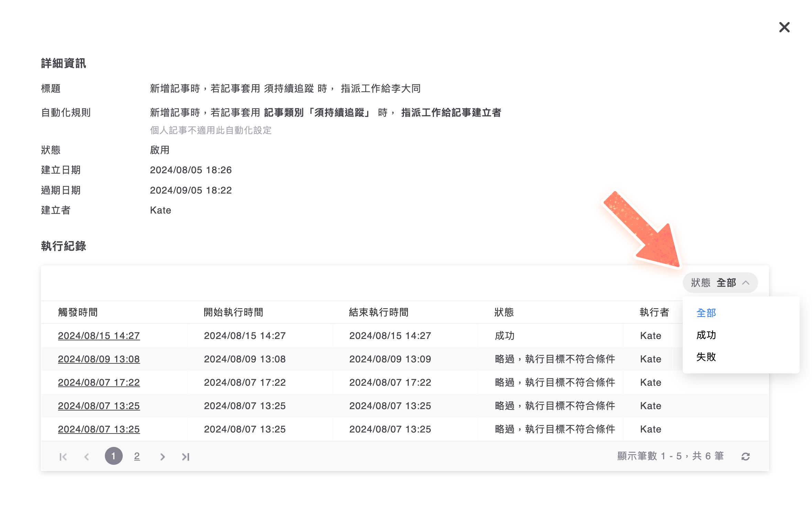The image size is (812, 515).
Task: Switch to page 2 of execution records
Action: 137,456
